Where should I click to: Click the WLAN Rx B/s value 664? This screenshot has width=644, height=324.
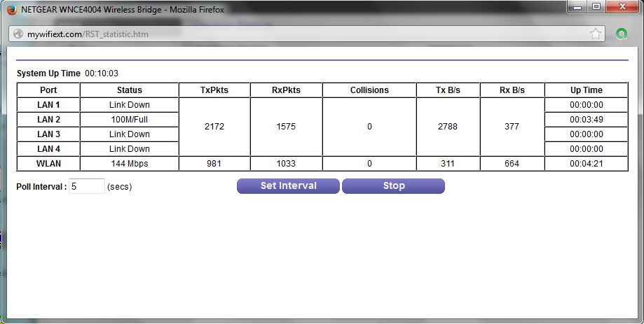512,164
